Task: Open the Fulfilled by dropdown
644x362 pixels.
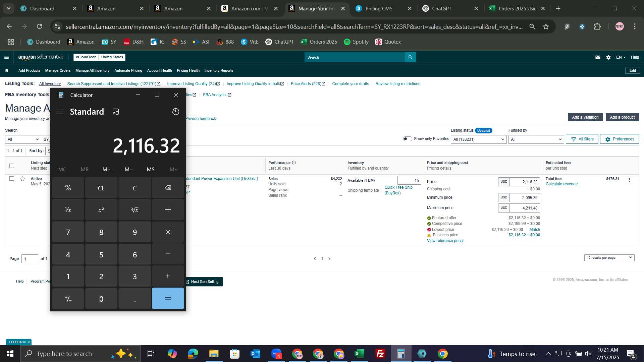Action: tap(536, 139)
